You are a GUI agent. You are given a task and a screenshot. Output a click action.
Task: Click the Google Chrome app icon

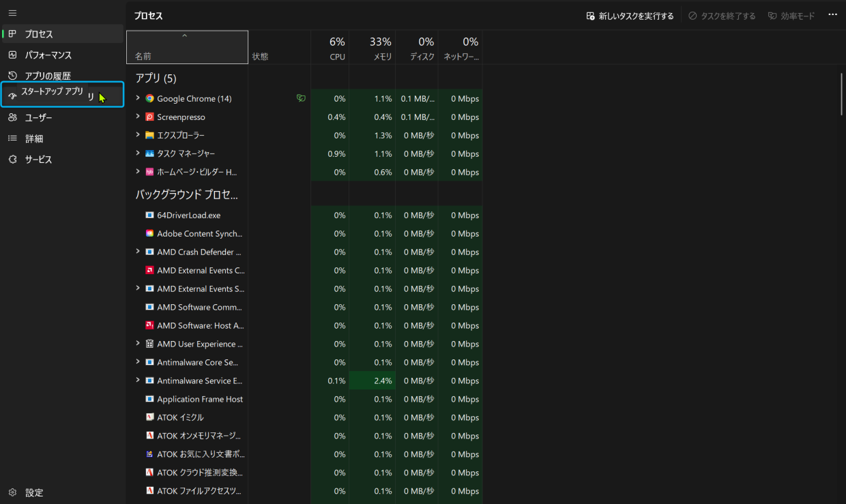tap(149, 99)
